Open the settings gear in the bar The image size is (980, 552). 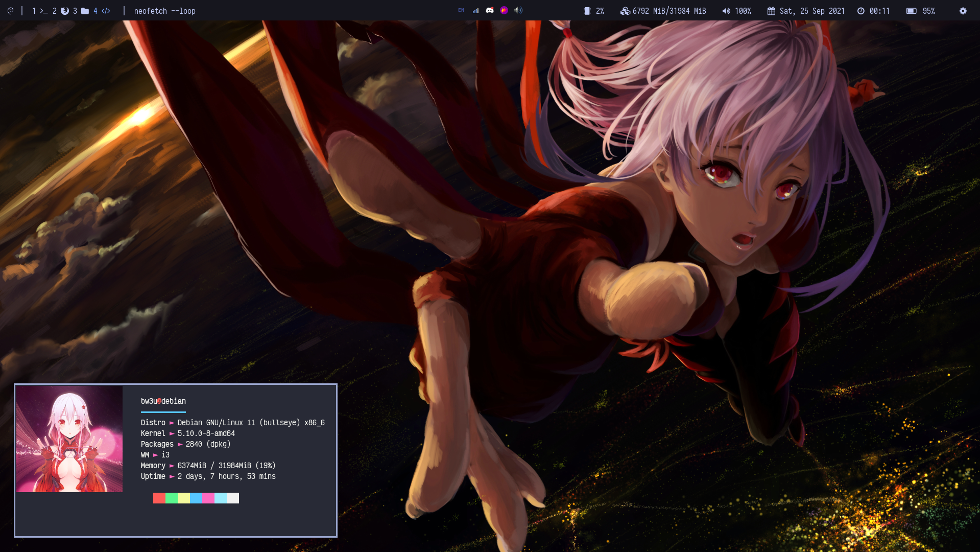coord(963,11)
